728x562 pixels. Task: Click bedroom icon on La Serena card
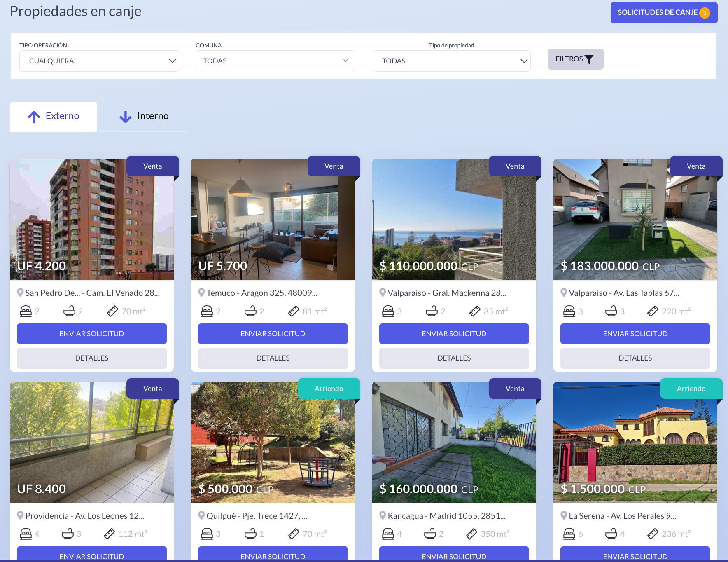pos(569,534)
